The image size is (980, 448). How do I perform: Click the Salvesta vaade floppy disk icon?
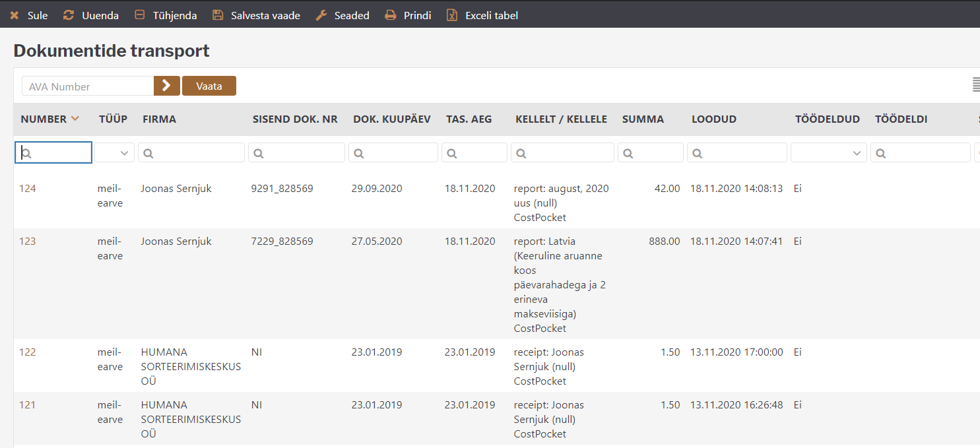coord(218,15)
